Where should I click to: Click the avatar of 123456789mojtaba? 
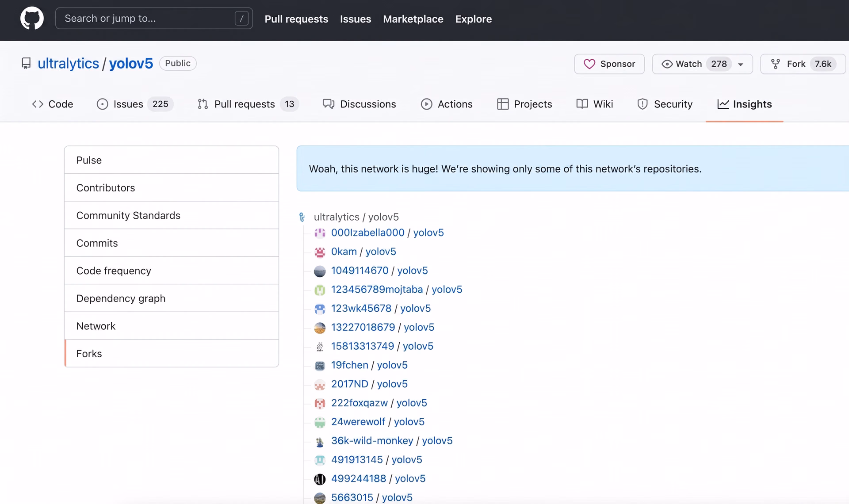pos(320,290)
